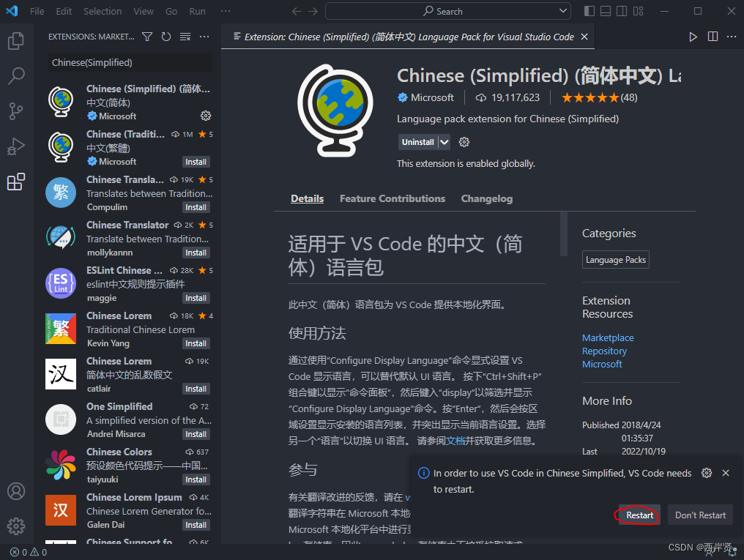Install One Simplified theme
This screenshot has height=560, width=744.
pyautogui.click(x=196, y=434)
